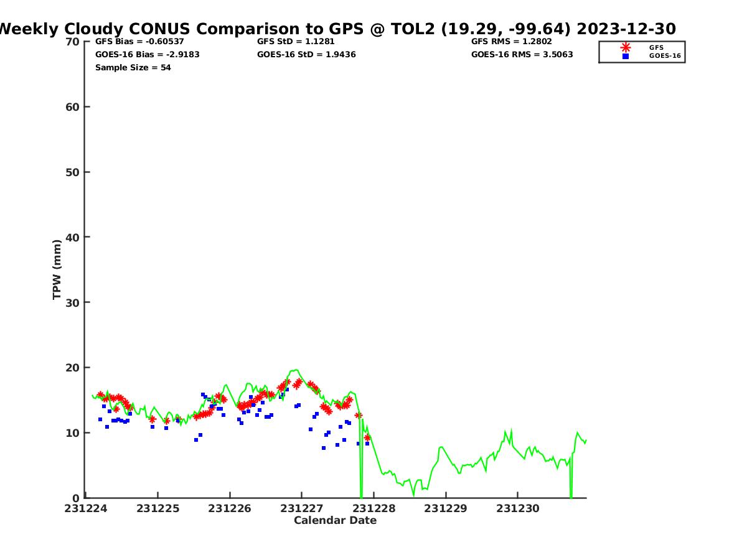Image resolution: width=747 pixels, height=560 pixels.
Task: Click the GOES-16 StD value text
Action: pyautogui.click(x=306, y=55)
